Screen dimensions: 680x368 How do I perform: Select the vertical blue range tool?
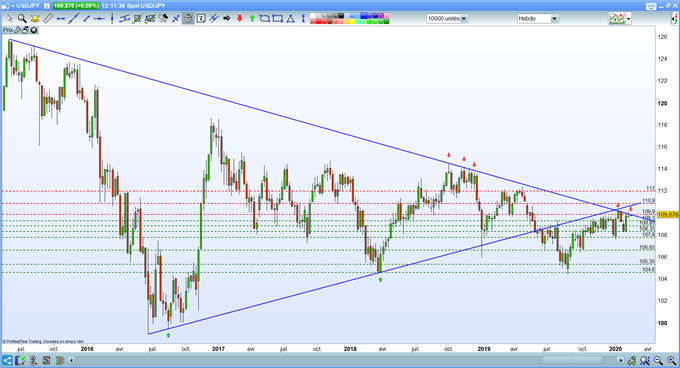click(303, 19)
